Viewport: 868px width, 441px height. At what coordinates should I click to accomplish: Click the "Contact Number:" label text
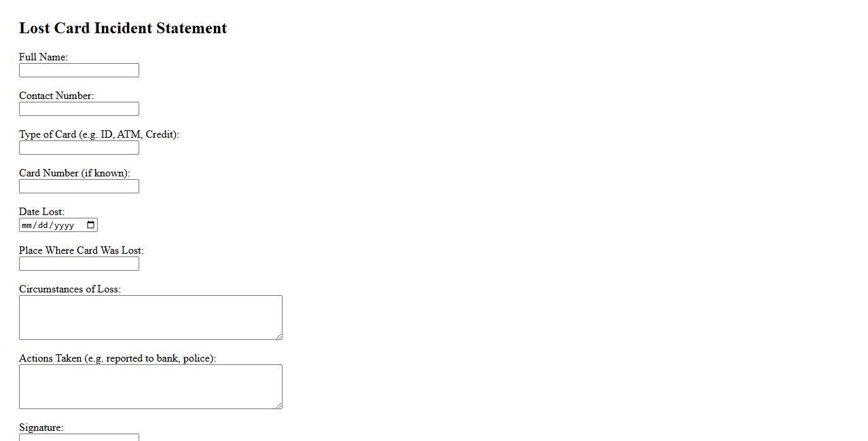(56, 96)
